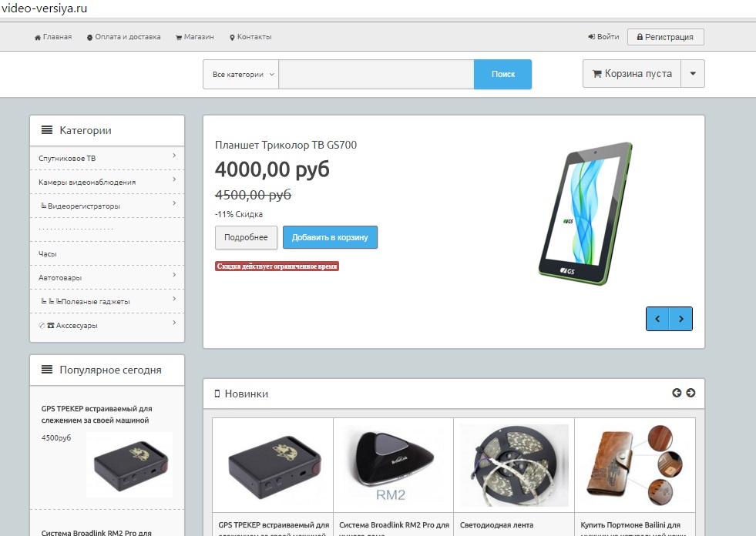Expand the Видеорегистраторы chevron
Image resolution: width=756 pixels, height=536 pixels.
[x=174, y=203]
